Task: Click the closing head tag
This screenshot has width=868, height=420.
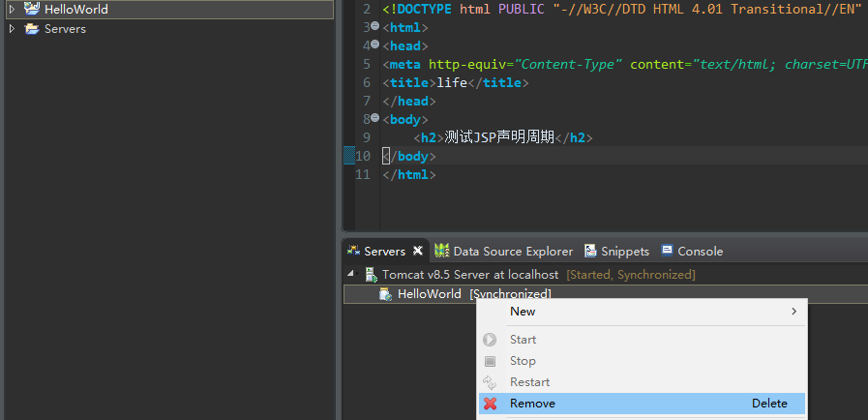Action: click(x=409, y=101)
